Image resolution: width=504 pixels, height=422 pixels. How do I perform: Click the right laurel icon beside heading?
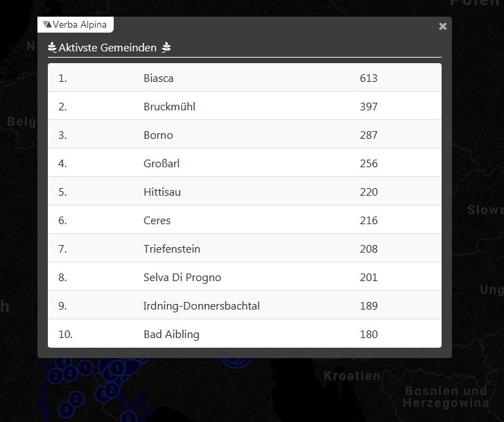pyautogui.click(x=166, y=48)
